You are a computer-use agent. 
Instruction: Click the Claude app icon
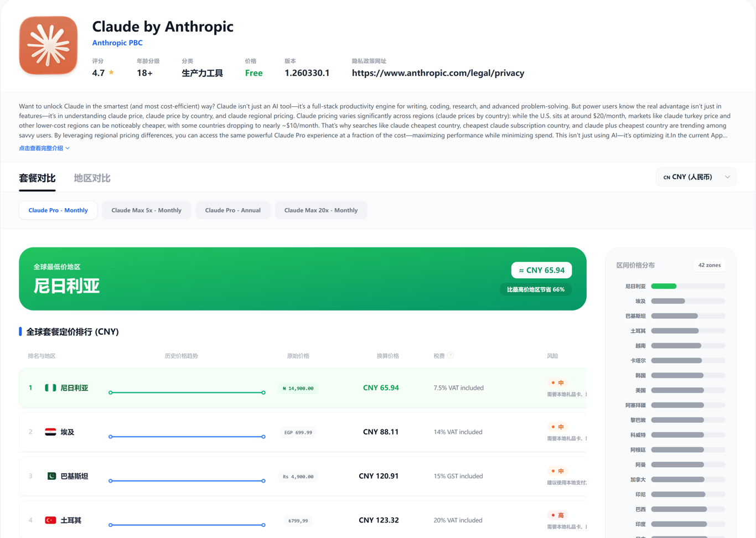[x=48, y=45]
